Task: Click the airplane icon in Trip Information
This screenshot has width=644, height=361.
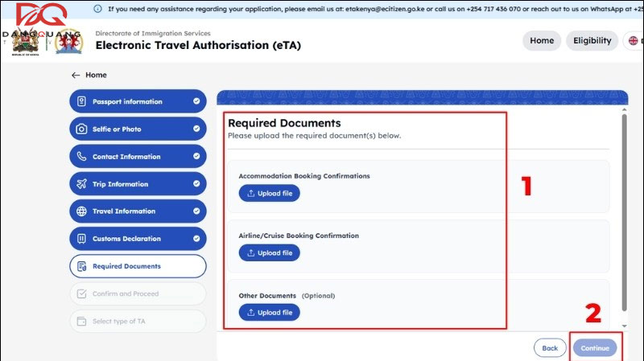Action: [x=81, y=184]
